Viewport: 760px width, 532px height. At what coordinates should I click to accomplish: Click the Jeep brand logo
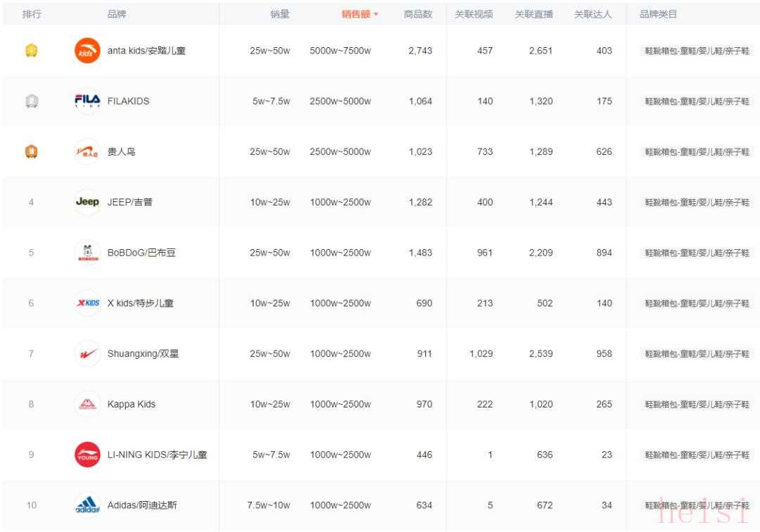point(87,202)
